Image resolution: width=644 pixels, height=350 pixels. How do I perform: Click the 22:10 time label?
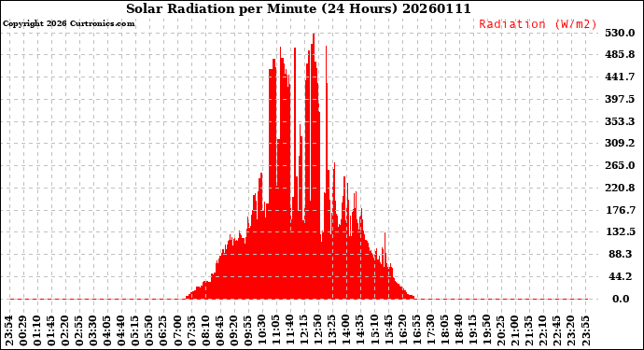(x=542, y=331)
